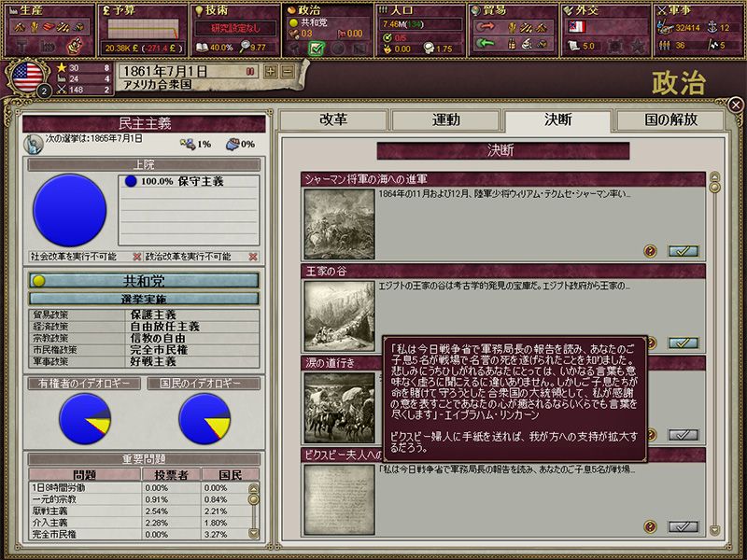
Task: Click the Statue of Liberty government icon
Action: 34,144
